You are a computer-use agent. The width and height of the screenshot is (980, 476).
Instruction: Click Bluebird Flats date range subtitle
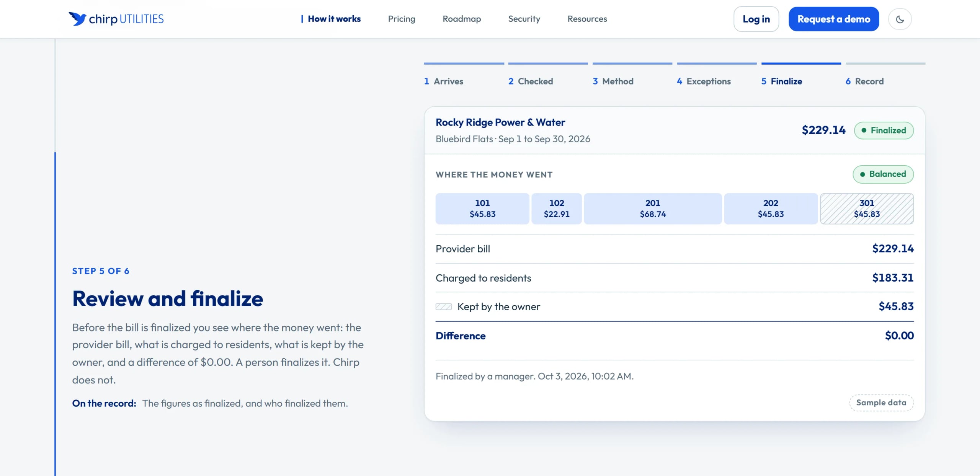(513, 139)
